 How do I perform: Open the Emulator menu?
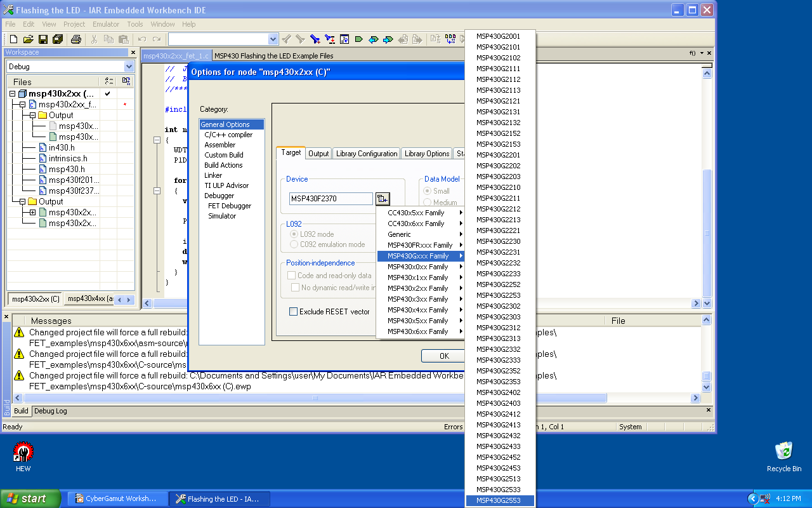coord(106,24)
